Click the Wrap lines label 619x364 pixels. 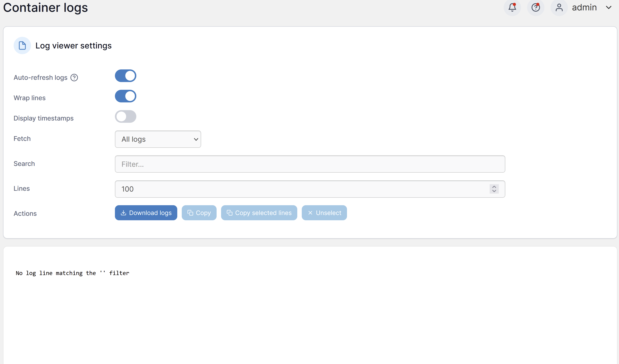click(x=30, y=98)
